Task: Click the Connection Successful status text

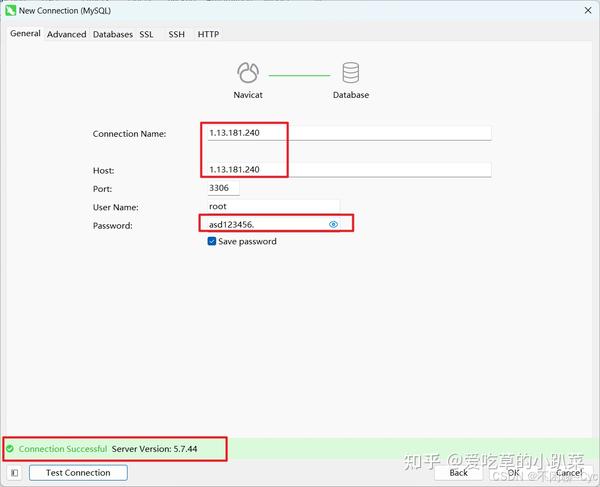Action: point(63,449)
